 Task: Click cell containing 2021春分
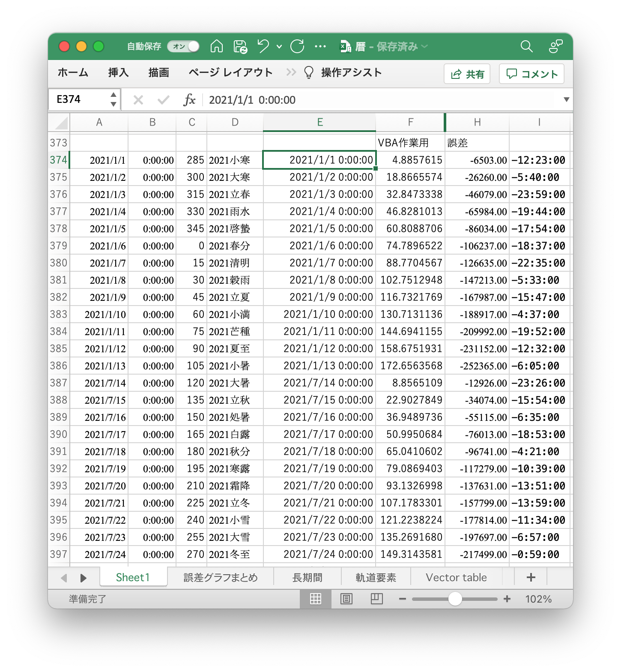click(x=235, y=246)
